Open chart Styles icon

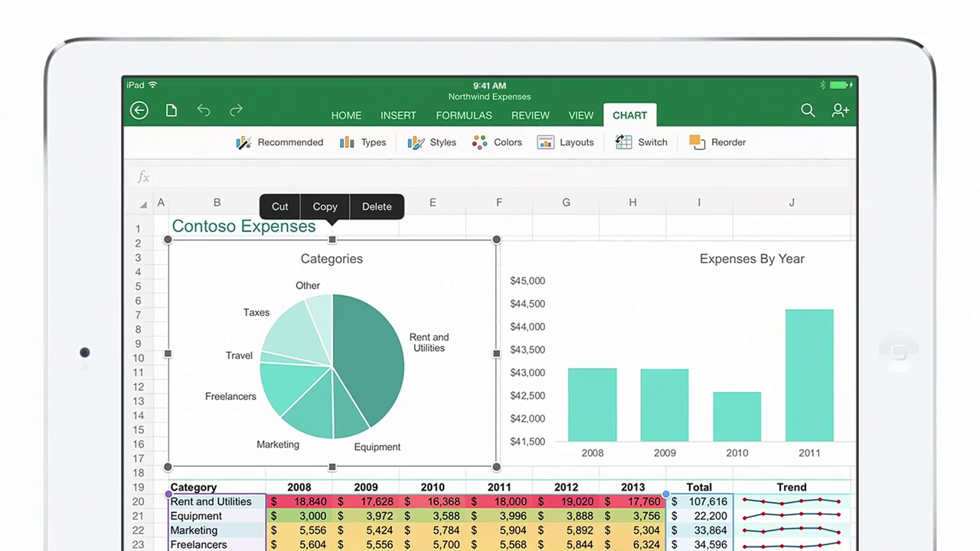click(x=416, y=142)
